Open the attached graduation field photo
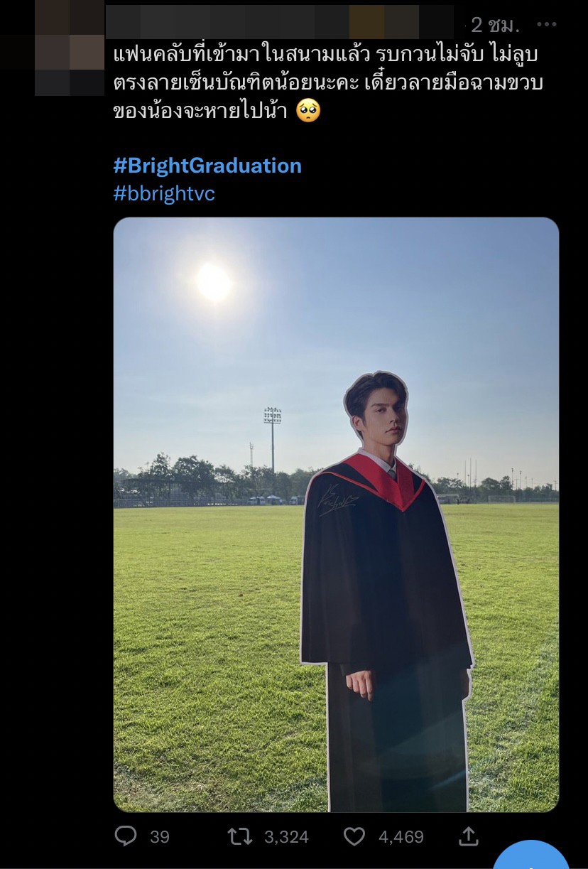This screenshot has width=588, height=869. tap(336, 515)
